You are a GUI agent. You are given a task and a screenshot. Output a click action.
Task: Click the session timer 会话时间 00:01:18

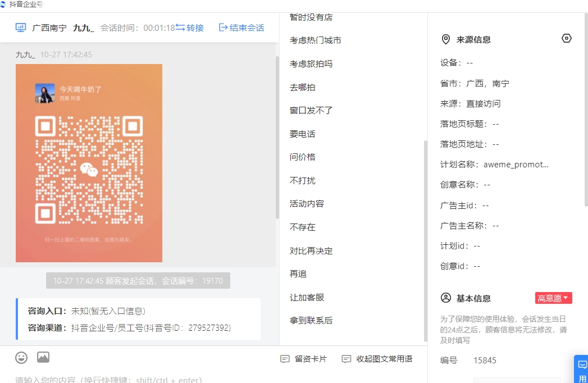tap(138, 28)
